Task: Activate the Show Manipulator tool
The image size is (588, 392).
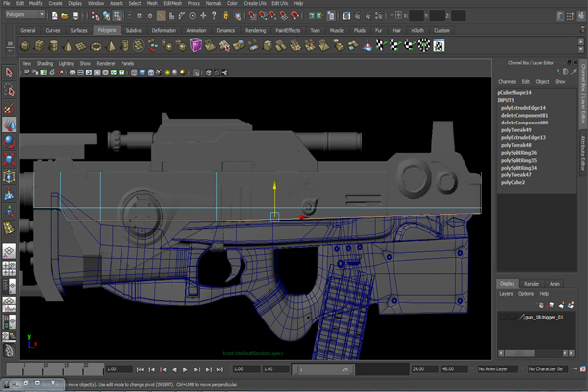Action: tap(9, 211)
